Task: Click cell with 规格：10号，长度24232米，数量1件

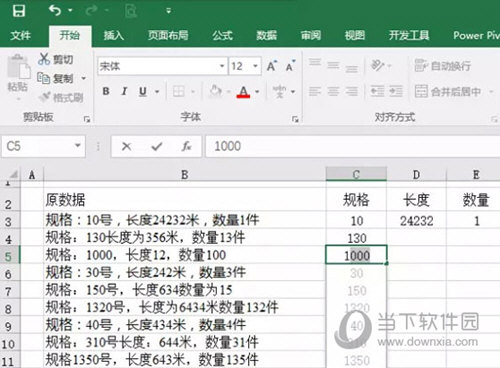Action: 184,220
